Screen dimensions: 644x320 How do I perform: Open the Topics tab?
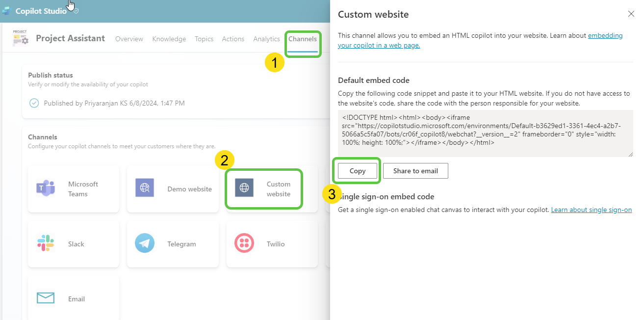204,39
